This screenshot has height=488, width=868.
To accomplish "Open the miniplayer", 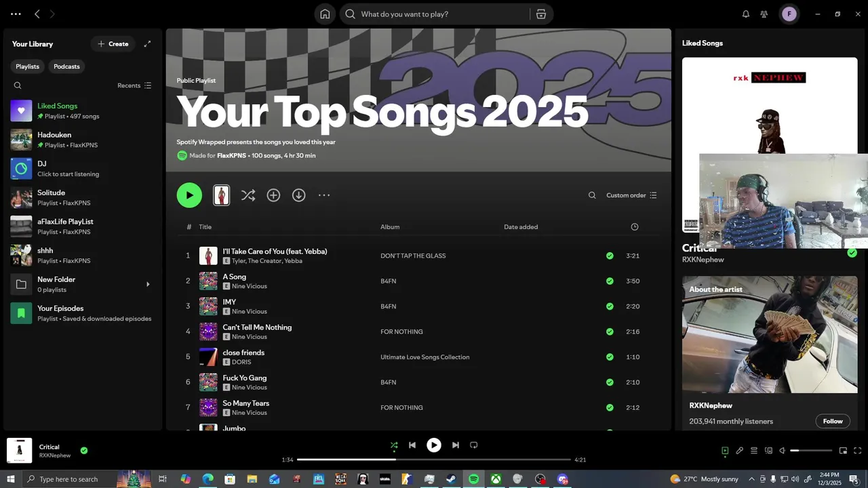I will tap(843, 451).
